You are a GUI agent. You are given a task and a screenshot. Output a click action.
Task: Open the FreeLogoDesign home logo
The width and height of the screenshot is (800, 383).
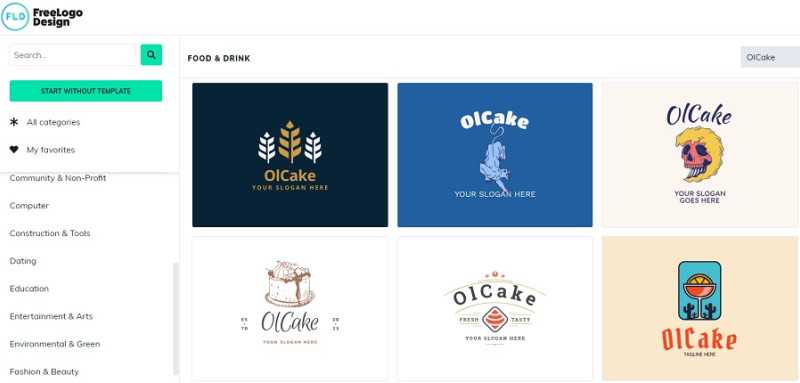[x=42, y=16]
